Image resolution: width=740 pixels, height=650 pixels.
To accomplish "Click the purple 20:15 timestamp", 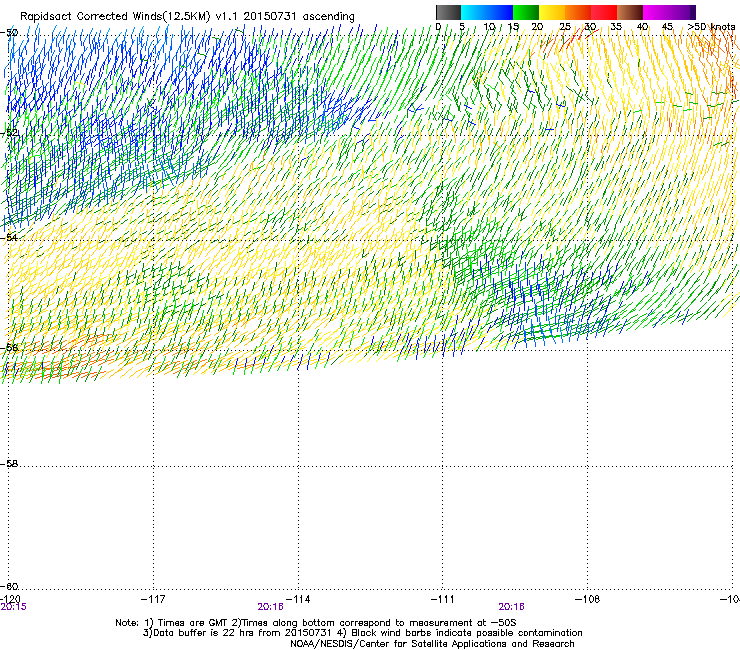I will pyautogui.click(x=14, y=607).
